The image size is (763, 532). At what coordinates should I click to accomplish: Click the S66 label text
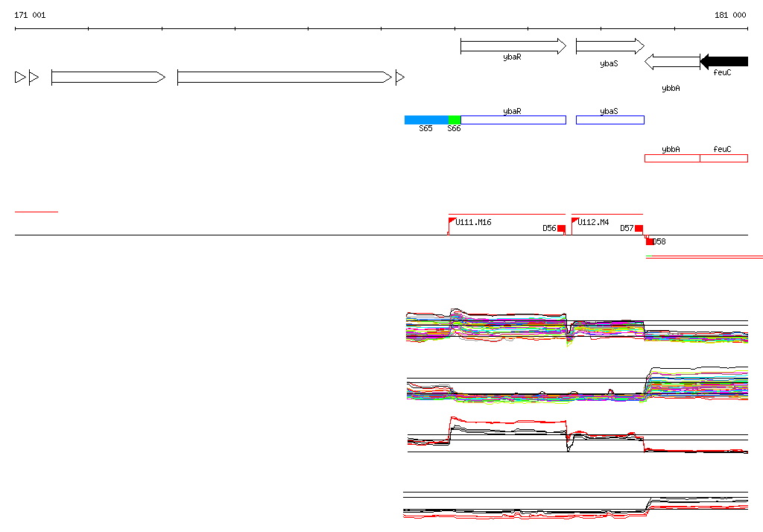454,128
